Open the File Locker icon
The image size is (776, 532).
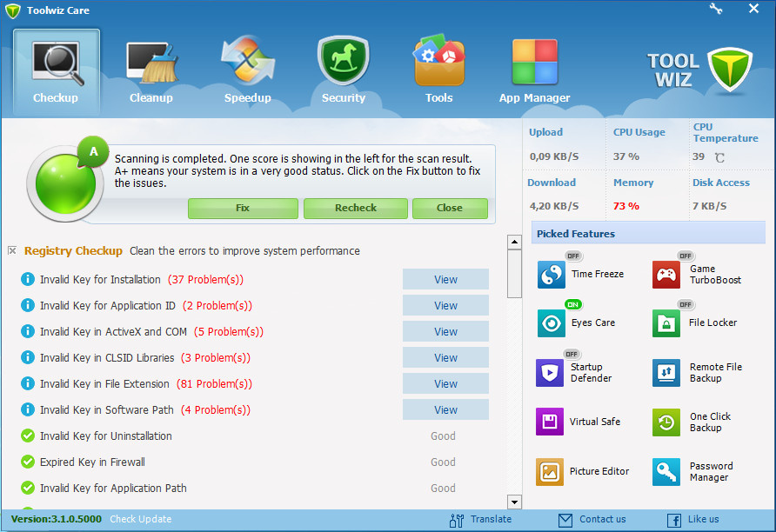[x=666, y=323]
